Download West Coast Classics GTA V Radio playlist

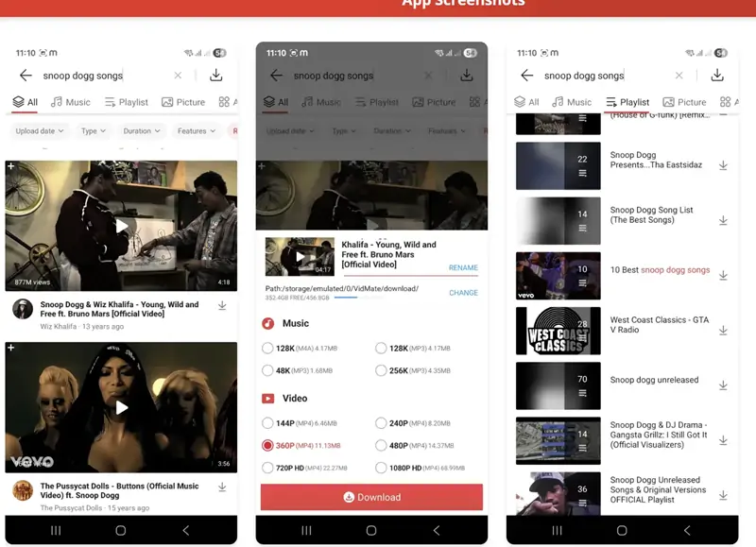[x=723, y=330]
